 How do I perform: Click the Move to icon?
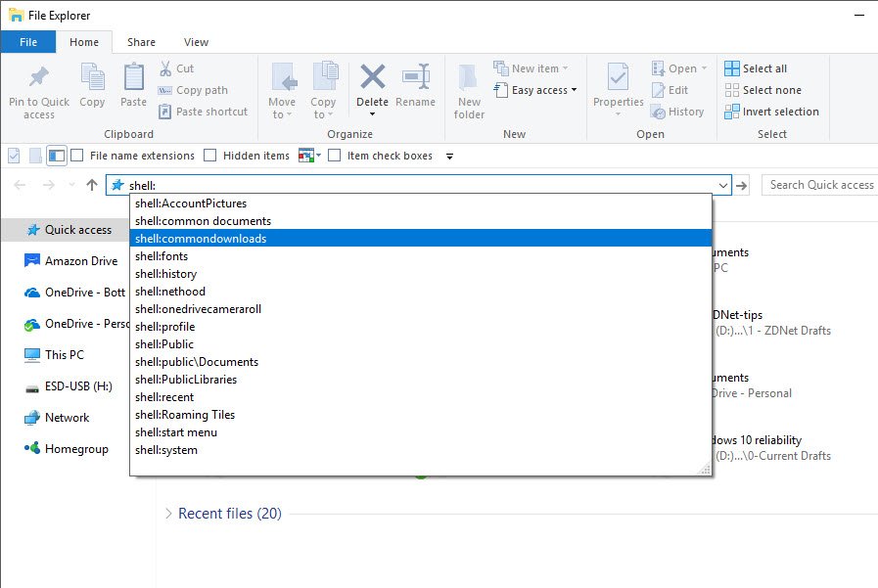pos(284,76)
